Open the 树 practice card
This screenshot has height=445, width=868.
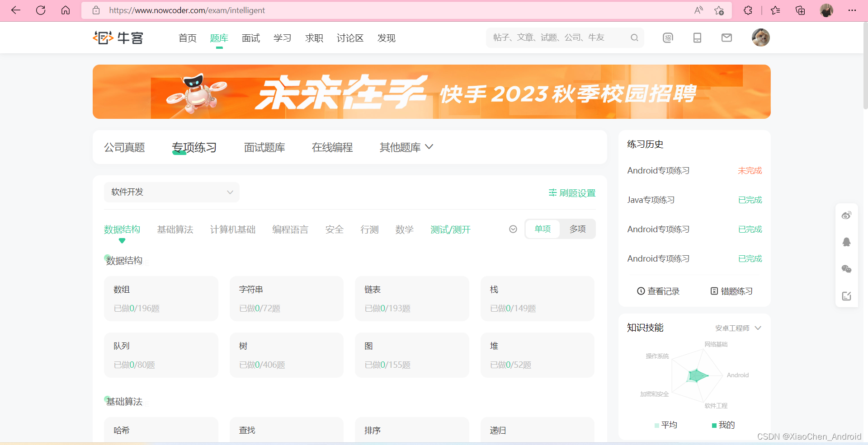[x=287, y=355]
